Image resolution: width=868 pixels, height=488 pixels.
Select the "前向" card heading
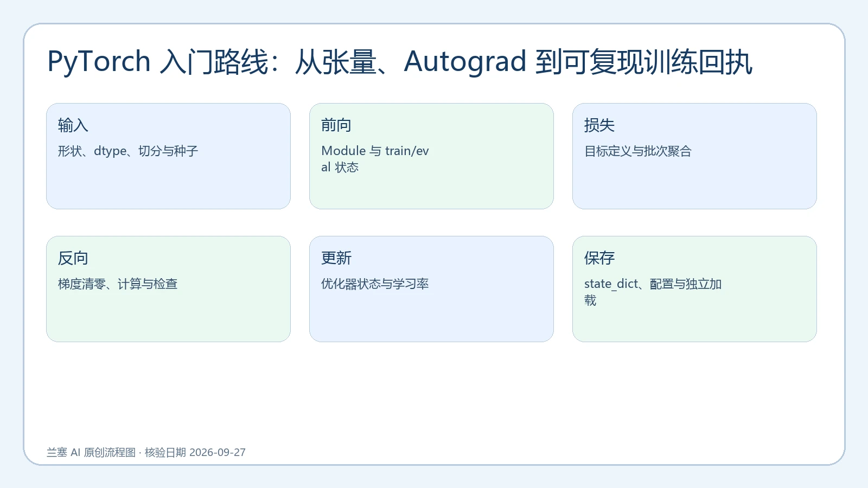[336, 125]
